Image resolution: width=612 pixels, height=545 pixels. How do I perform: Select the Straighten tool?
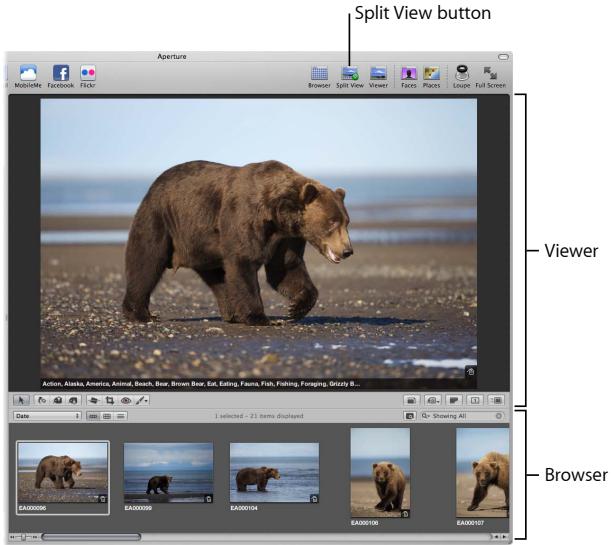tap(94, 400)
